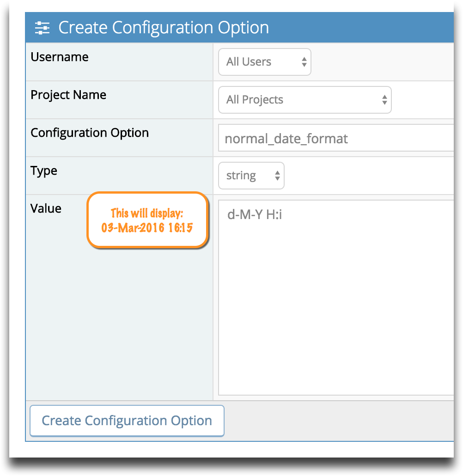Click the Project Name field label
Image resolution: width=463 pixels, height=476 pixels.
(68, 95)
